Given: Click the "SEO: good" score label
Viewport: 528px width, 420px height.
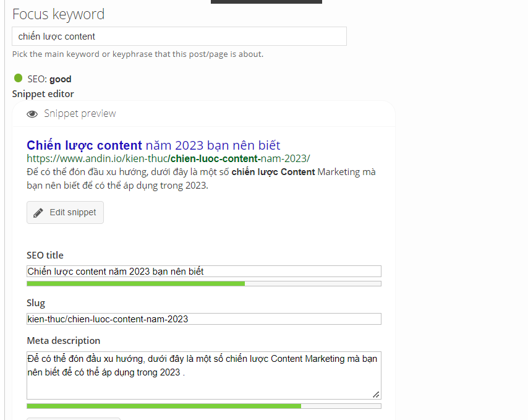Looking at the screenshot, I should click(x=49, y=79).
